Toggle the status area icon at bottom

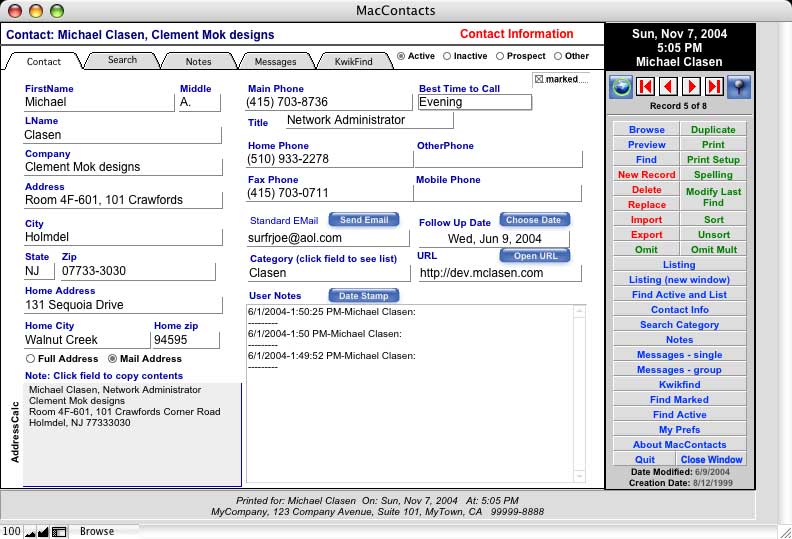click(x=59, y=532)
